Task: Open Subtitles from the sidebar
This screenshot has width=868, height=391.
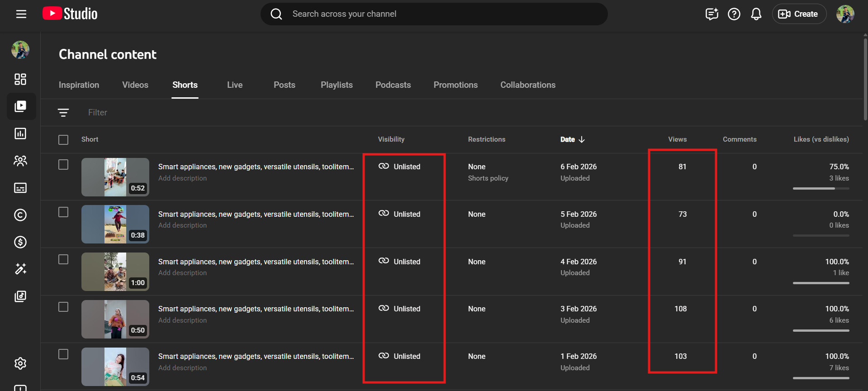Action: 20,188
